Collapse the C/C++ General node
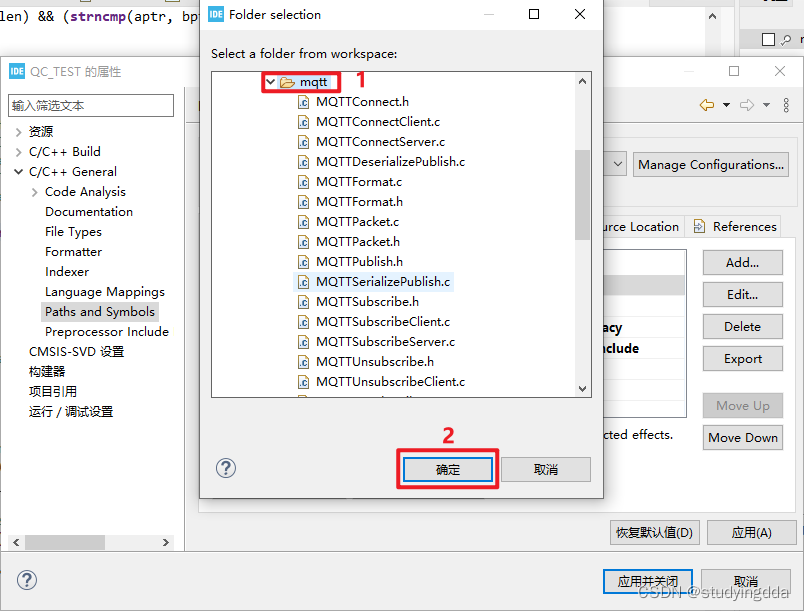The width and height of the screenshot is (804, 611). pyautogui.click(x=18, y=172)
